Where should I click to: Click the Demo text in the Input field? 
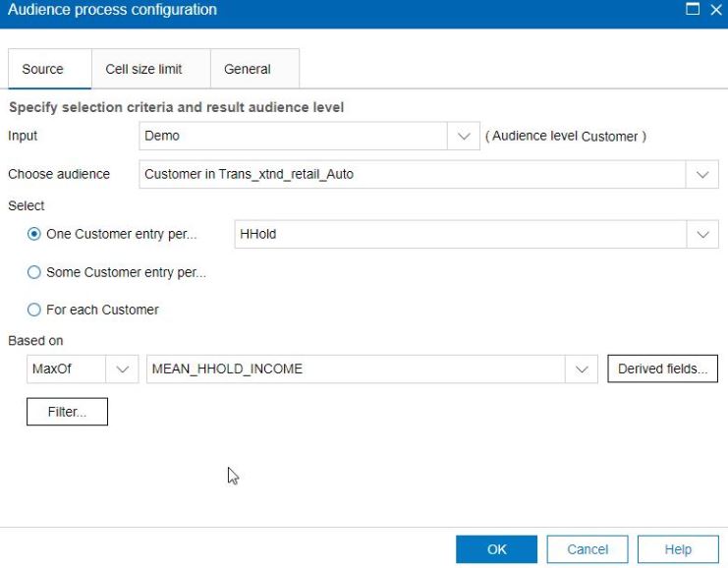[162, 137]
